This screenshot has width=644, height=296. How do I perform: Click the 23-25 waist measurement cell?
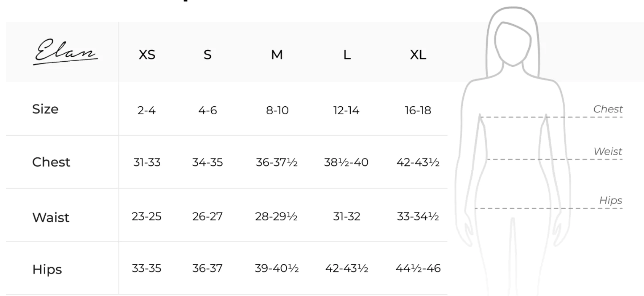pos(146,217)
